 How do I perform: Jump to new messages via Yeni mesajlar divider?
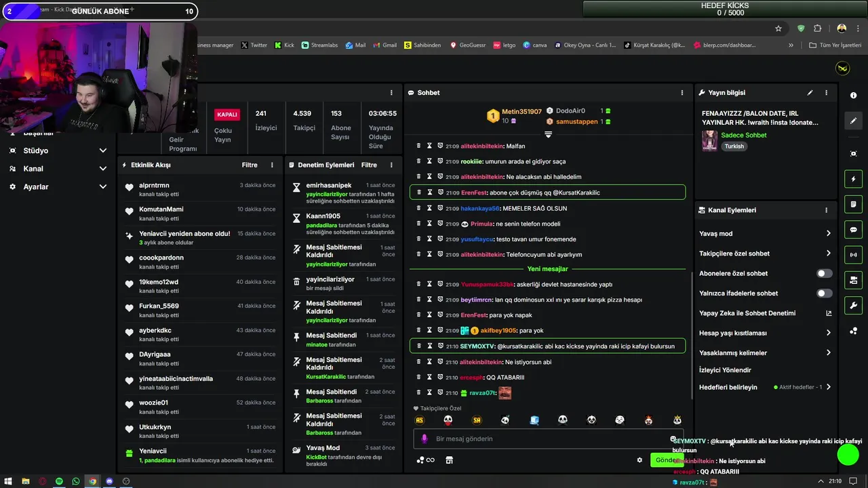pos(547,269)
